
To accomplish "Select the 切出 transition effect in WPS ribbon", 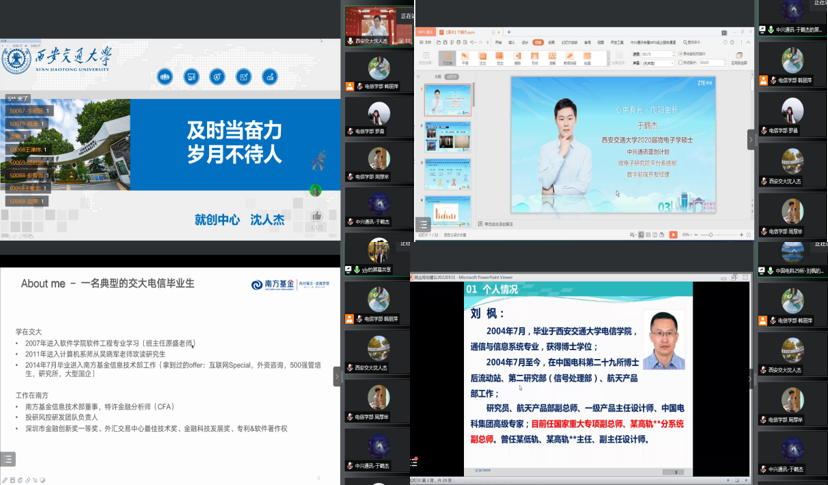I will [500, 58].
